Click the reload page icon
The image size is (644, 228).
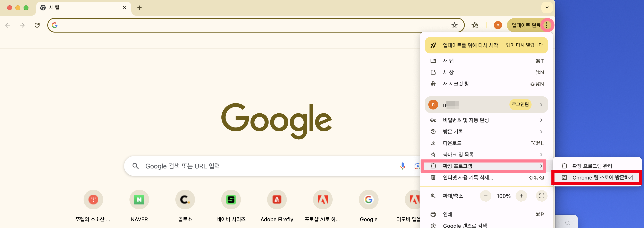(x=37, y=25)
